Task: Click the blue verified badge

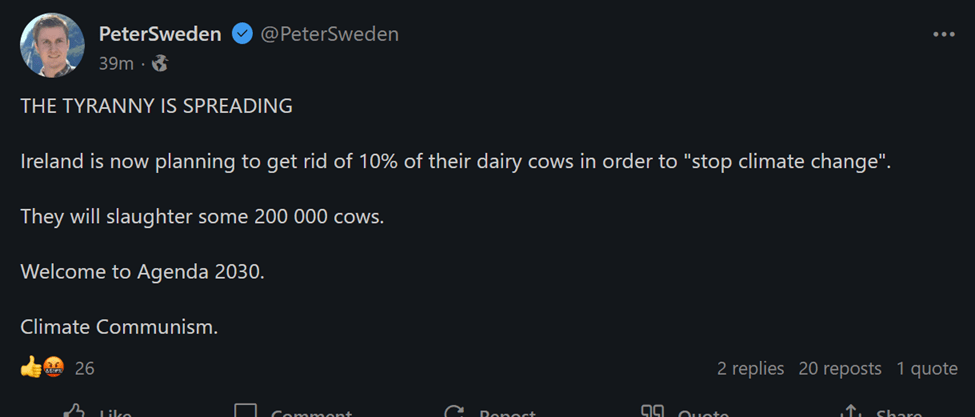Action: pos(242,34)
